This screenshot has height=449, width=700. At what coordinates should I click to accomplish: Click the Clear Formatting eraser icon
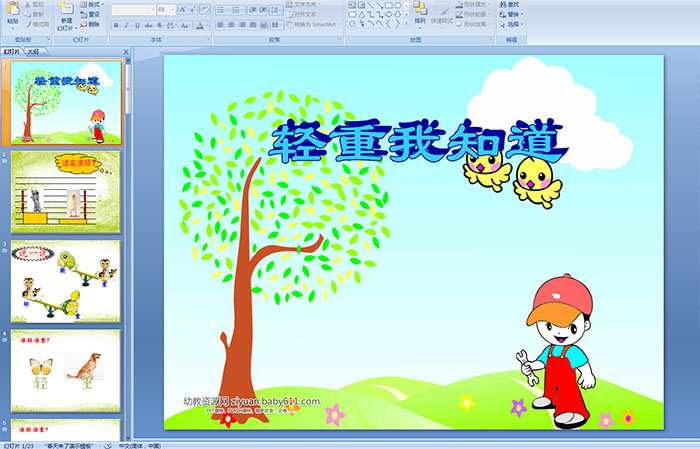pos(205,9)
